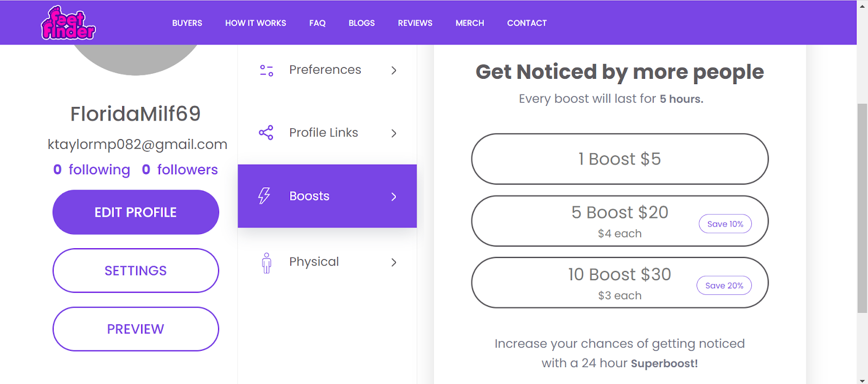Click the Boosts lightning bolt icon

[x=264, y=196]
